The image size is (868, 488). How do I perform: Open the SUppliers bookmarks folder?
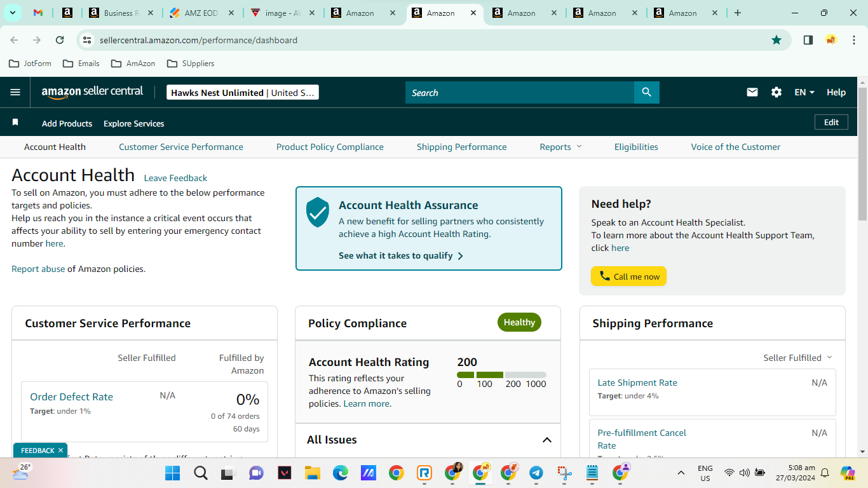191,64
